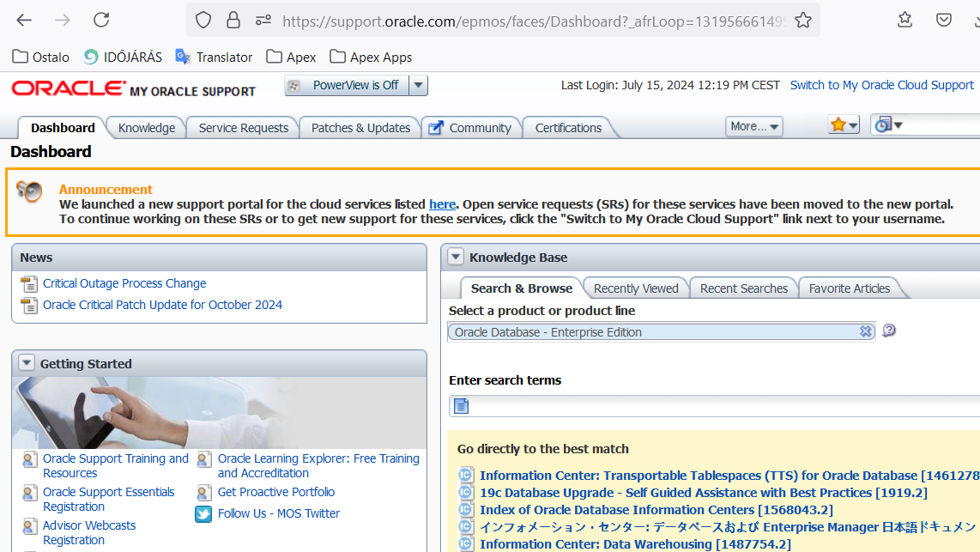Click the megaphone Announcement icon
Viewport: 980px width, 552px height.
29,191
